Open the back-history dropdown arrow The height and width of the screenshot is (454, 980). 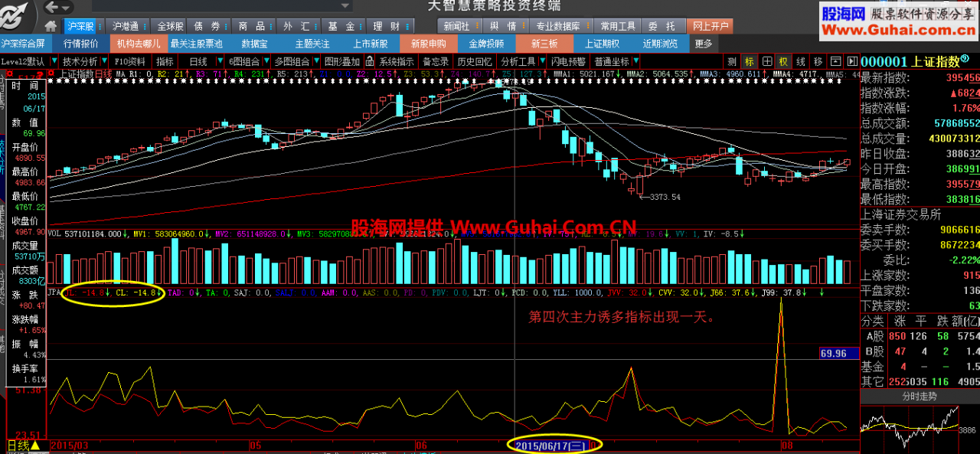pyautogui.click(x=65, y=8)
